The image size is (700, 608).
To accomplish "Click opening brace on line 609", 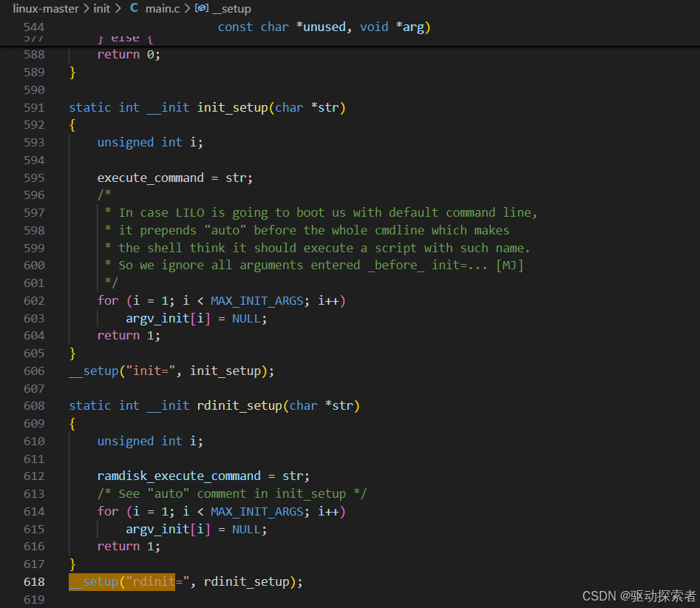I will point(72,424).
